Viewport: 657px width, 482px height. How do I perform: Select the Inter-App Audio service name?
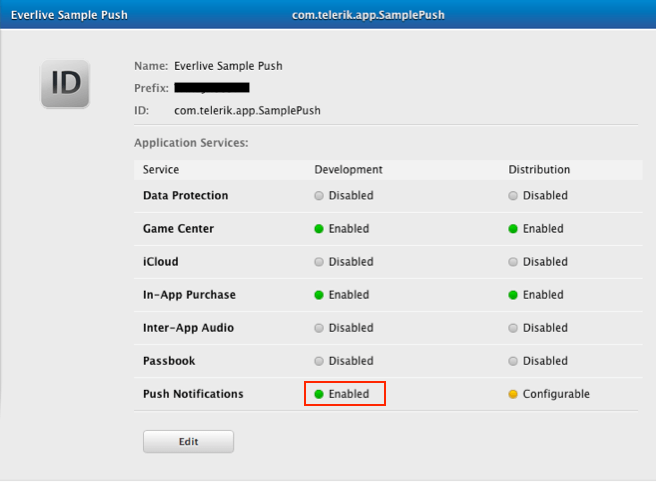click(x=186, y=328)
